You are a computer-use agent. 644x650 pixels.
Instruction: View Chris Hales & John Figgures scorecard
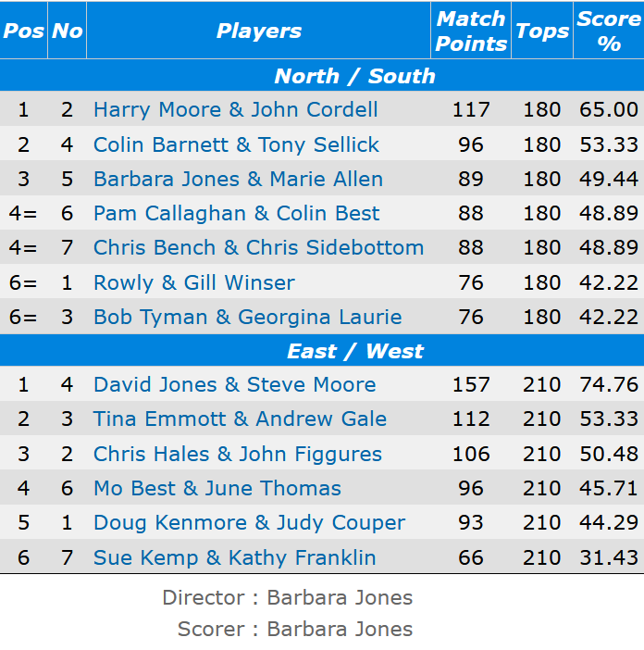point(237,454)
